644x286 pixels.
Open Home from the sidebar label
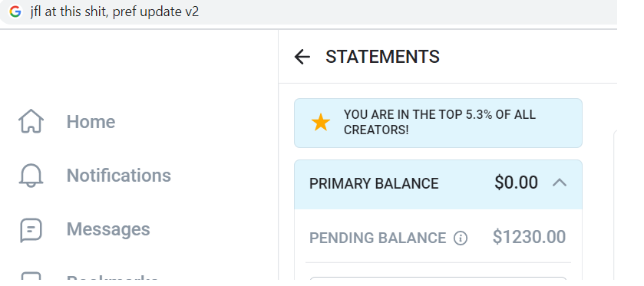91,122
